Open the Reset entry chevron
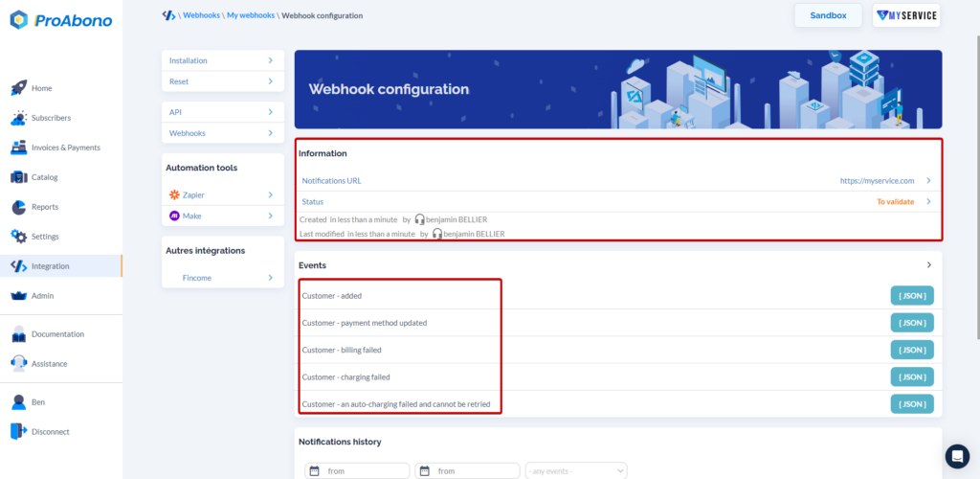Viewport: 980px width, 479px height. pos(271,81)
